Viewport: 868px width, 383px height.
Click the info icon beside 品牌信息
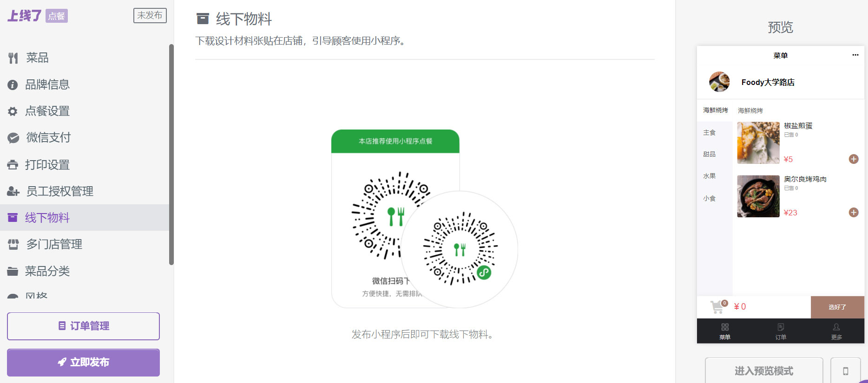(13, 85)
